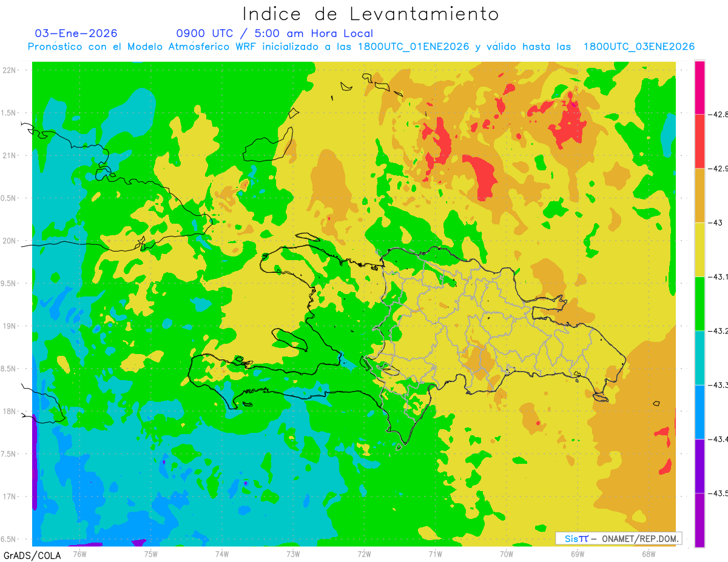The image size is (728, 562).
Task: Pick the red legend color band
Action: click(x=699, y=141)
